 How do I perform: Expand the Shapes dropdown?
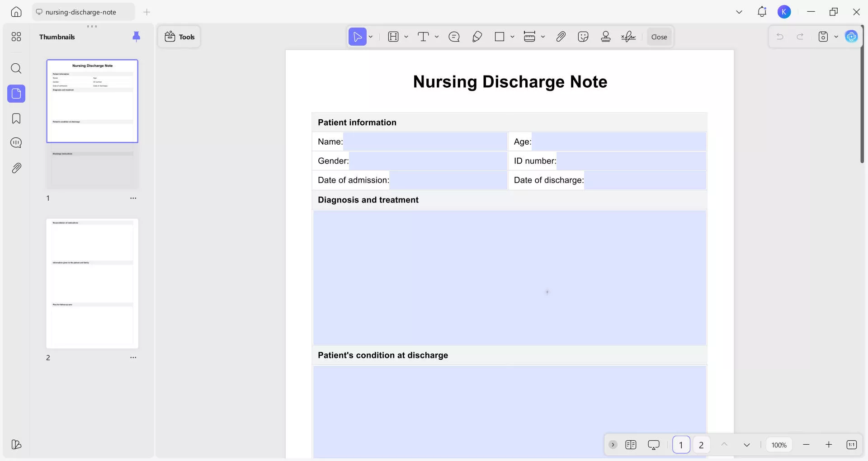[513, 37]
